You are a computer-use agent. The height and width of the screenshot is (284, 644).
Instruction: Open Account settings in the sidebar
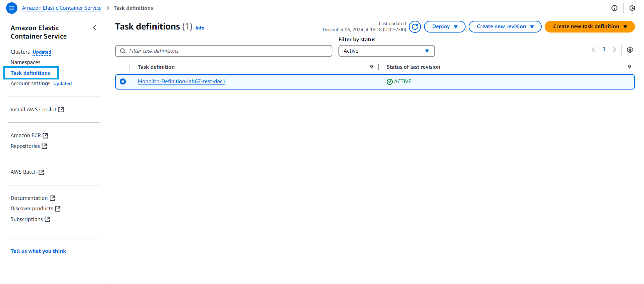[31, 83]
